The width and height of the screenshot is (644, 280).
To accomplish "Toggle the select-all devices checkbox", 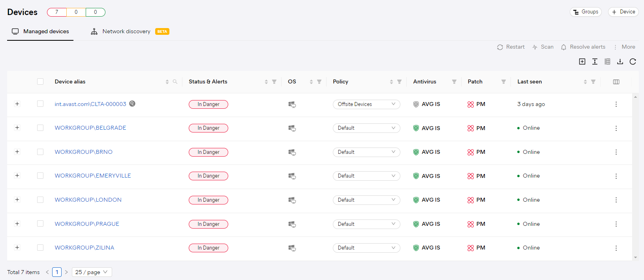I will [40, 81].
